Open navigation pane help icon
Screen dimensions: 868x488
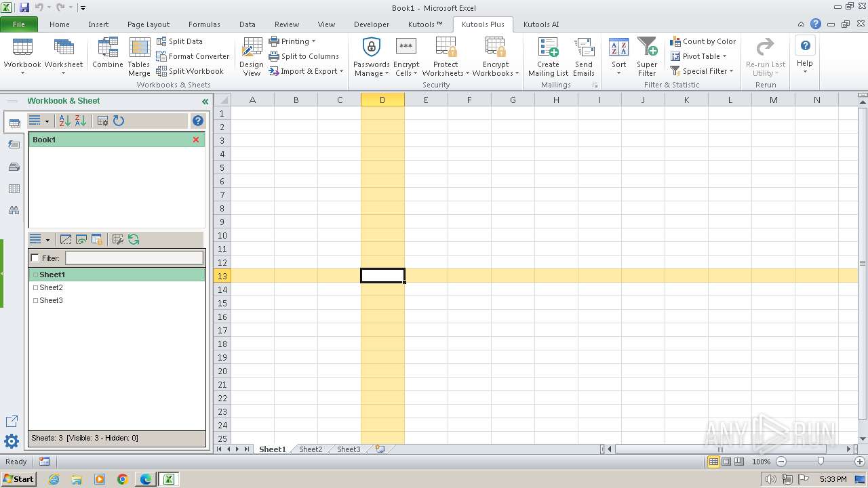pyautogui.click(x=197, y=121)
